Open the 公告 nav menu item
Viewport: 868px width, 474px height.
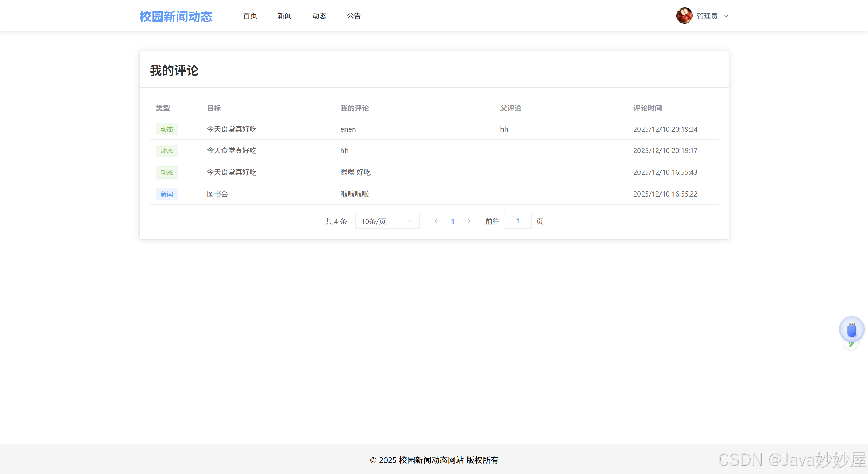point(354,16)
